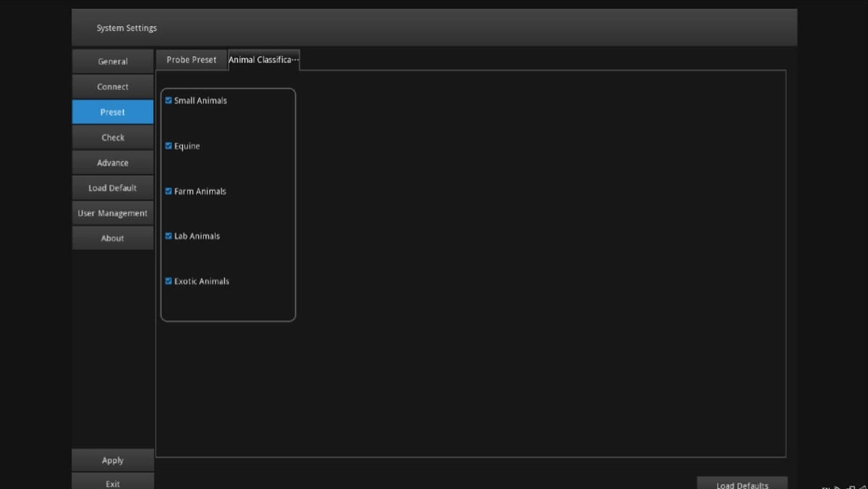Open the General settings section
Viewport: 868px width, 489px height.
tap(113, 61)
